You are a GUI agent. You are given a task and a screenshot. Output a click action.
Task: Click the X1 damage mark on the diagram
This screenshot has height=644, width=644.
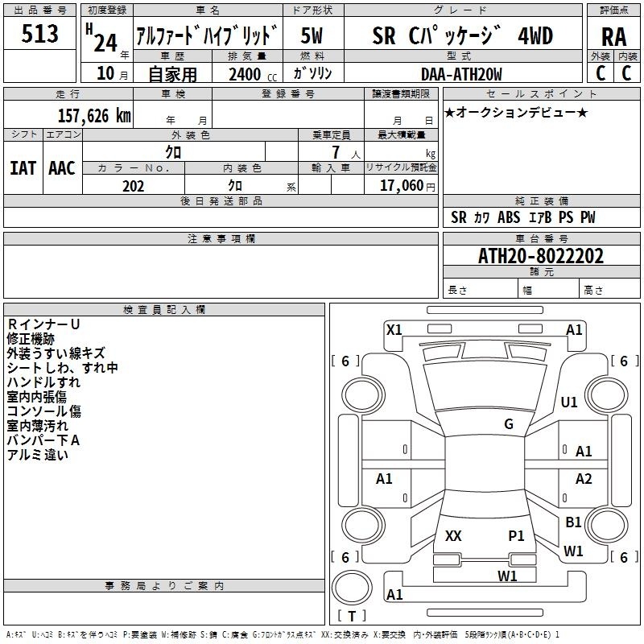pyautogui.click(x=394, y=329)
